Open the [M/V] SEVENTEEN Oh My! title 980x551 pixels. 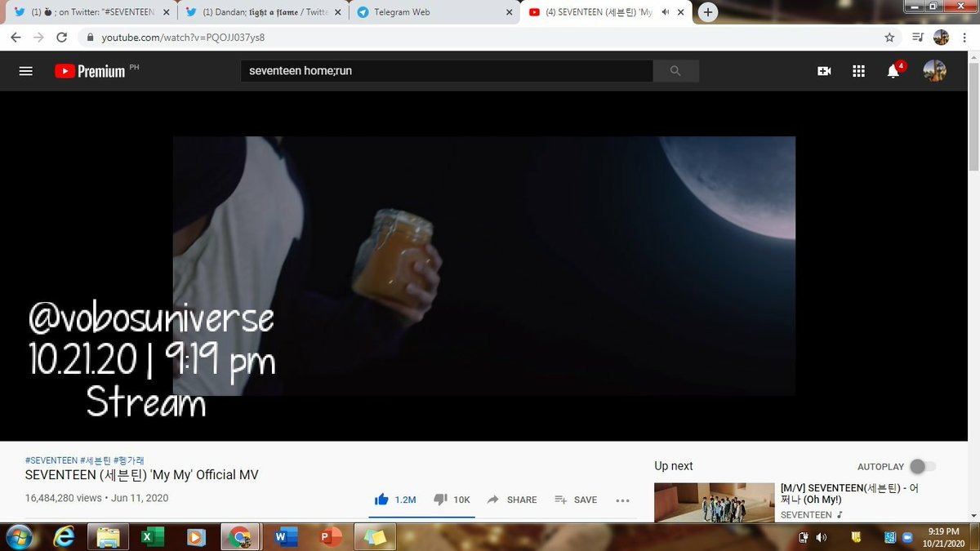pos(849,494)
